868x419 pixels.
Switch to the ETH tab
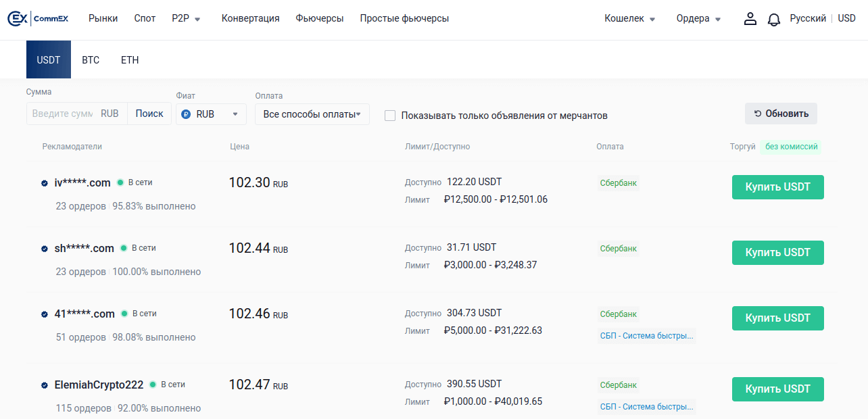(x=130, y=60)
